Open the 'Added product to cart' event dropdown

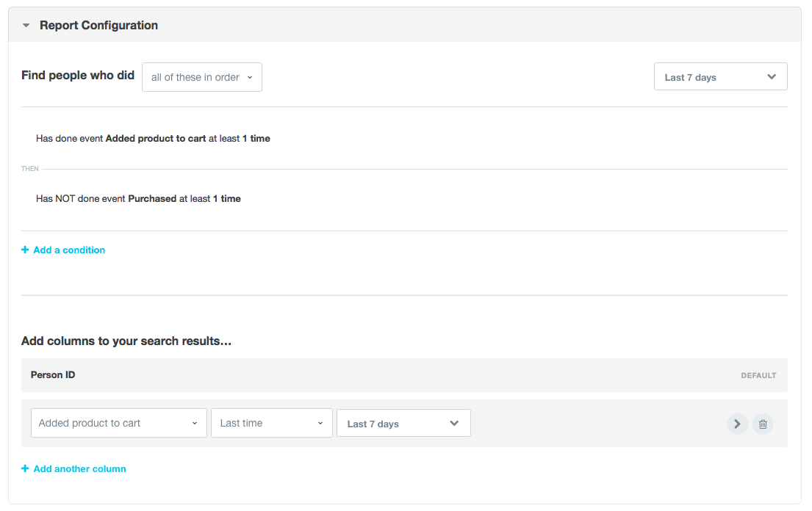[118, 423]
